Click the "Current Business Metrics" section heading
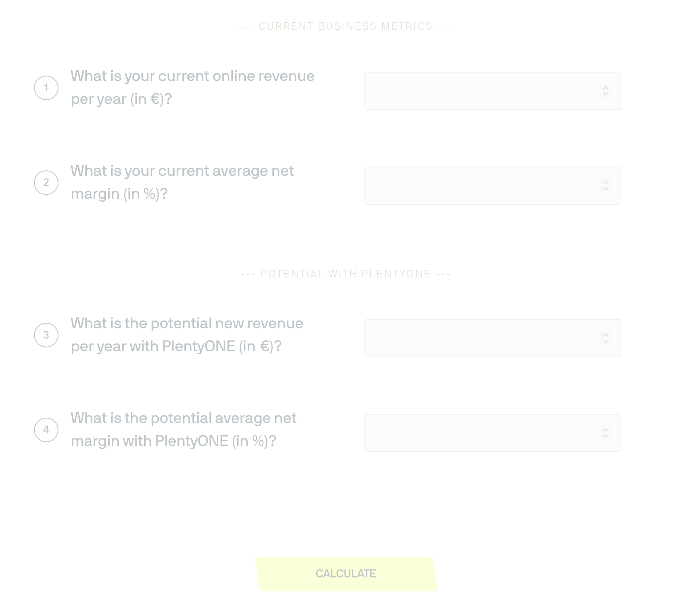Screen dimensions: 694x616 pyautogui.click(x=346, y=26)
